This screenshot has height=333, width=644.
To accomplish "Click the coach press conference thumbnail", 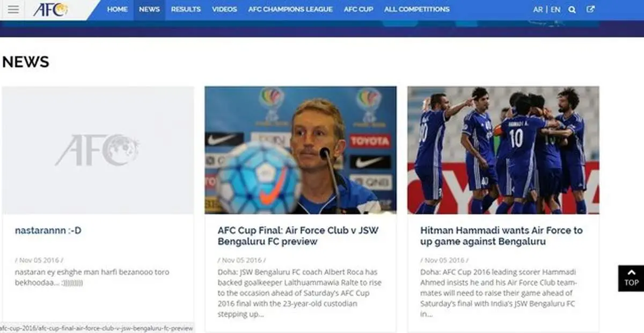I will tap(301, 150).
